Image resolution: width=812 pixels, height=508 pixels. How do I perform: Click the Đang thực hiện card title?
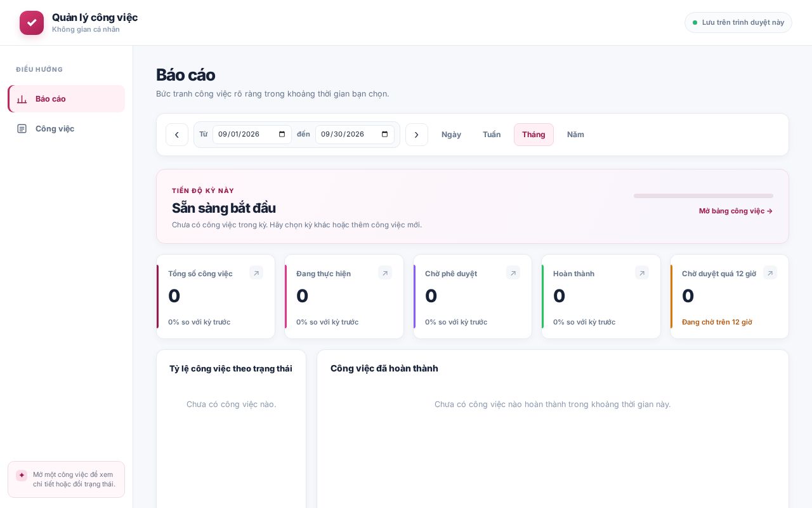coord(324,274)
